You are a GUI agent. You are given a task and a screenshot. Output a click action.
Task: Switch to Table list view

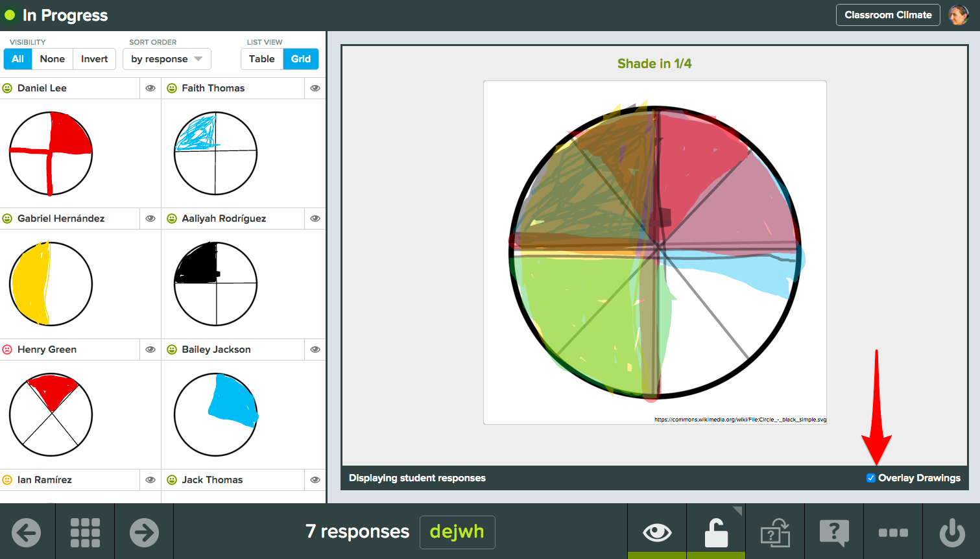tap(262, 58)
